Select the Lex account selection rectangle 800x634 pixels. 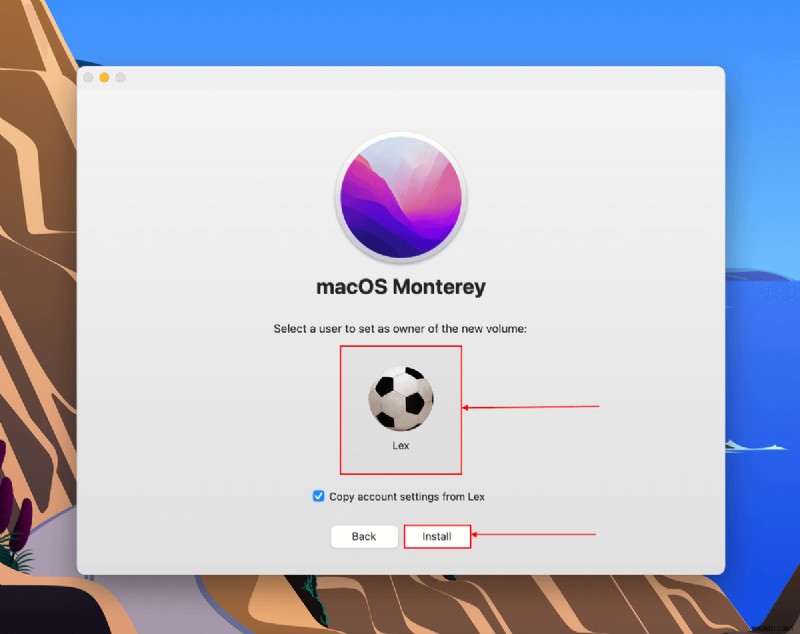(x=400, y=410)
